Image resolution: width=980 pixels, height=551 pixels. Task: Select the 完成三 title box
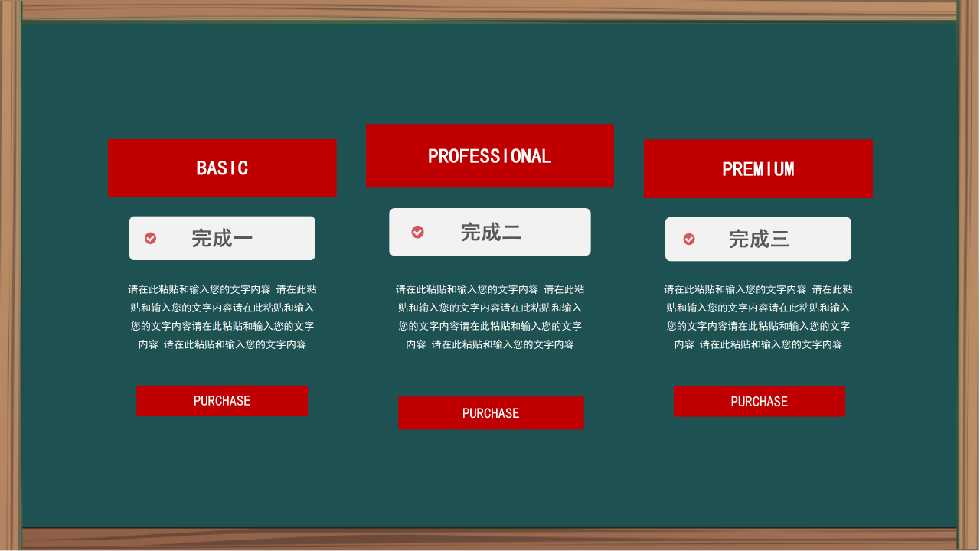point(758,239)
